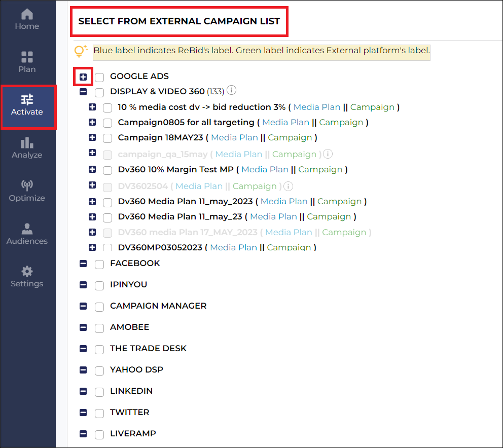Click Media Plan label of Campaign0805 row
503x448 pixels.
click(285, 123)
